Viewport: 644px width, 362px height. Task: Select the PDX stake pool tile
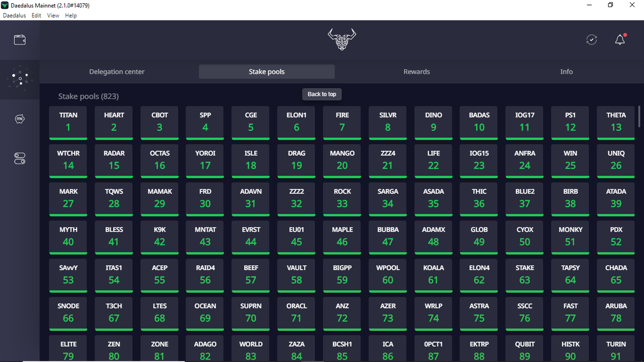coord(616,238)
